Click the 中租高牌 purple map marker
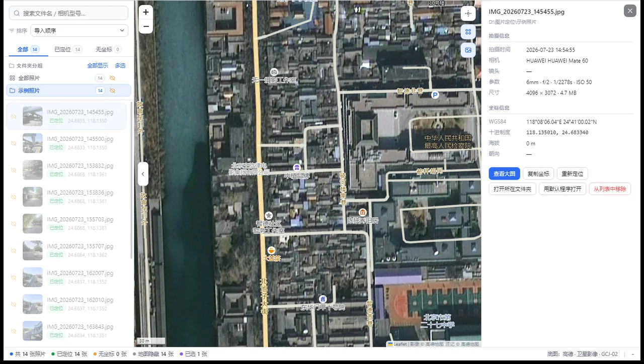Image resolution: width=644 pixels, height=364 pixels. click(x=297, y=167)
